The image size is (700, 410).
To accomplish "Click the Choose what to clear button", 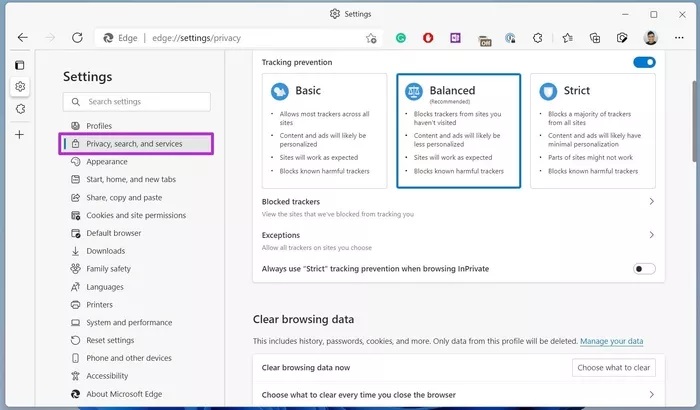I will pyautogui.click(x=614, y=367).
